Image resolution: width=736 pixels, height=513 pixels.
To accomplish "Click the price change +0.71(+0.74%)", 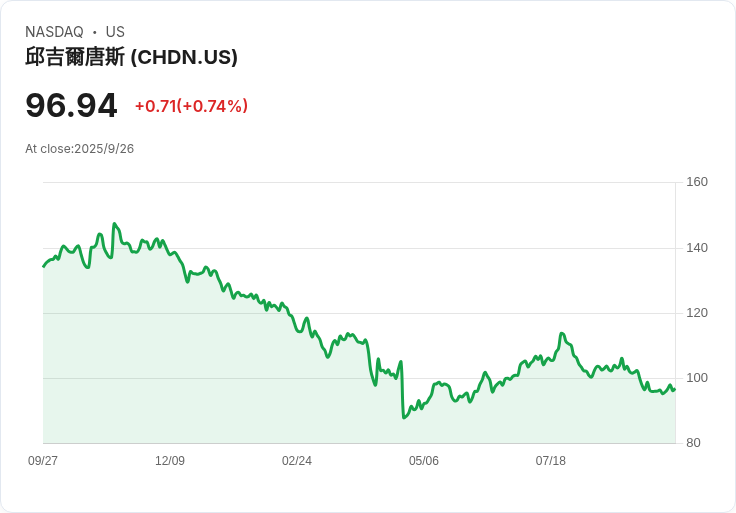I will (191, 106).
